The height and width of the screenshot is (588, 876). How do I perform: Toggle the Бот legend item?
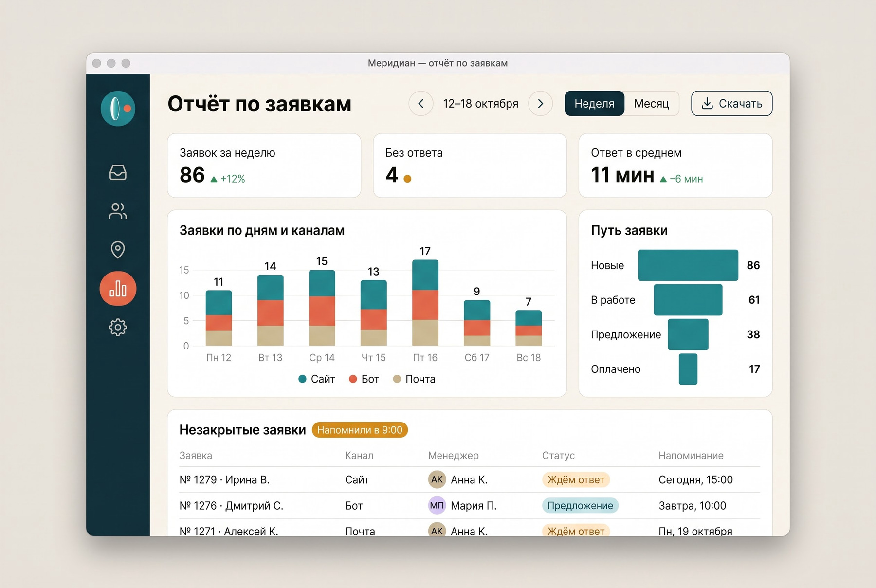[364, 379]
